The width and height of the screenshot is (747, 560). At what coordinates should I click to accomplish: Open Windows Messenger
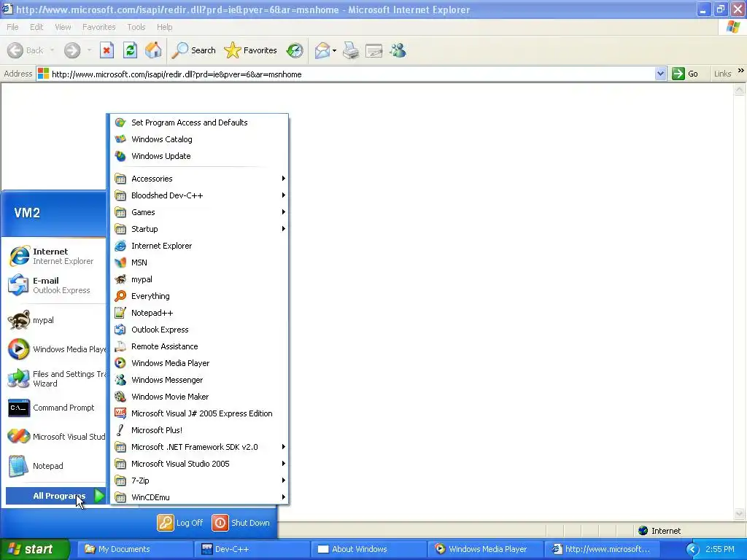tap(199, 379)
